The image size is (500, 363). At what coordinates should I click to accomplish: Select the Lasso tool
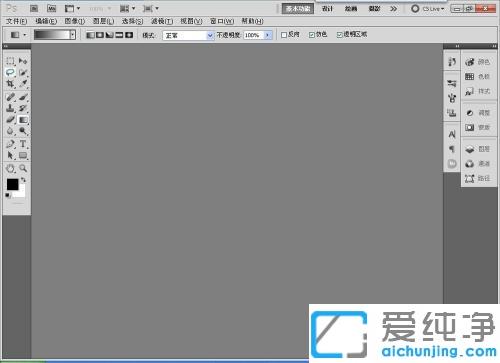coord(10,72)
